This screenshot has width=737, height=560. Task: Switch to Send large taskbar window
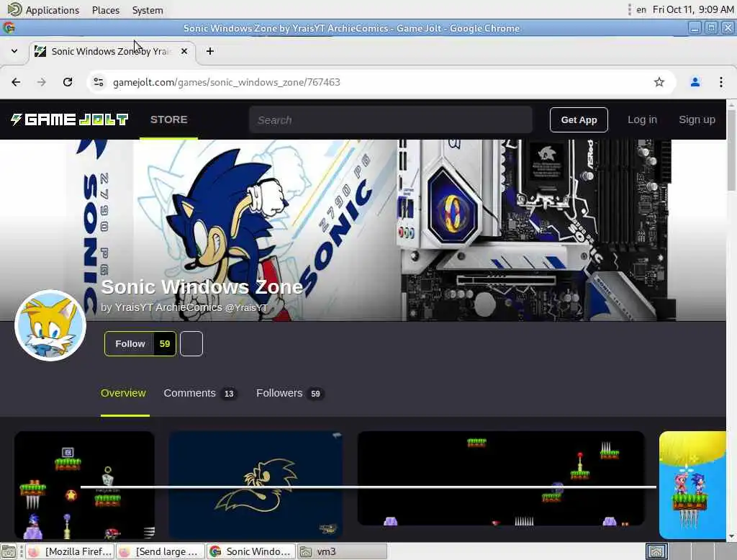[x=160, y=551]
